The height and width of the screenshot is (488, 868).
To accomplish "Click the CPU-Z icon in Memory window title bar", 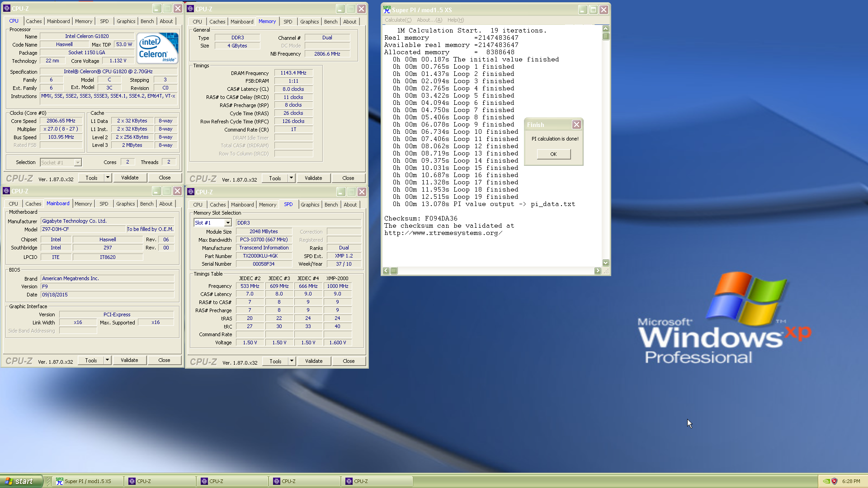I will [191, 9].
